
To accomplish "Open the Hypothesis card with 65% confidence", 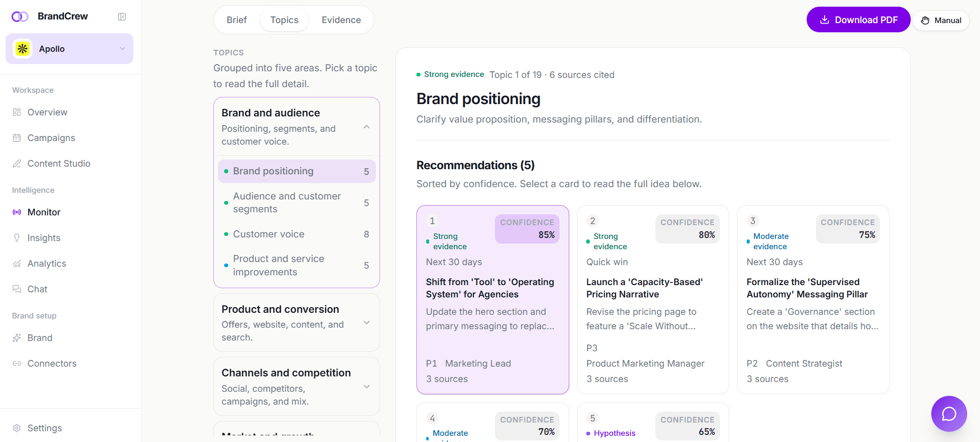I will point(653,423).
